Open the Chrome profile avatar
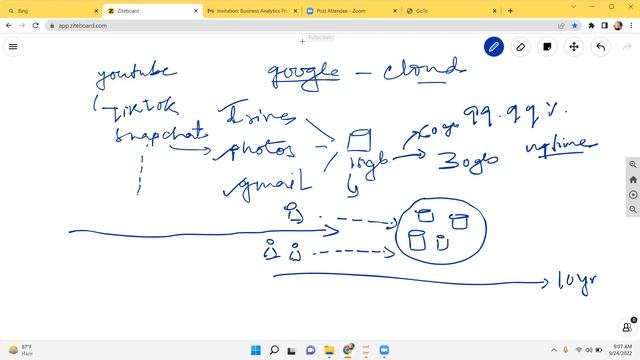Viewport: 640px width, 360px height. pos(618,26)
